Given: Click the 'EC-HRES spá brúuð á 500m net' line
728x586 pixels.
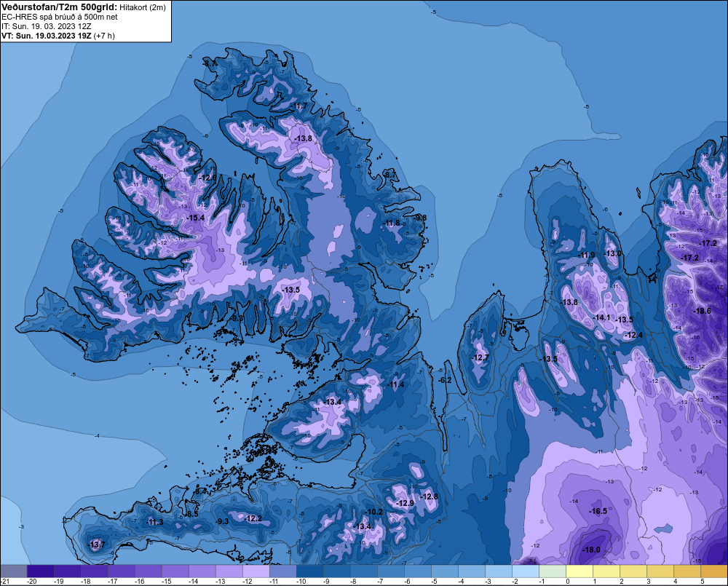Looking at the screenshot, I should [x=60, y=17].
